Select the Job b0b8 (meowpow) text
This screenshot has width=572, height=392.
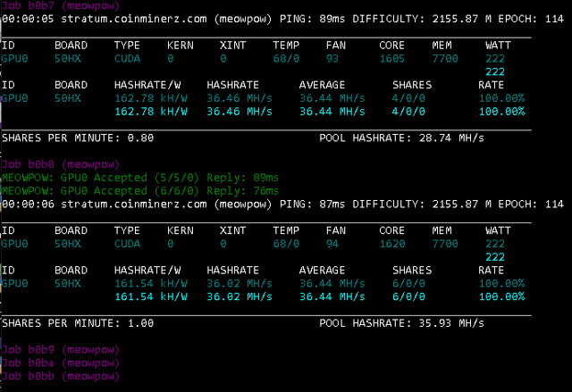click(x=61, y=164)
